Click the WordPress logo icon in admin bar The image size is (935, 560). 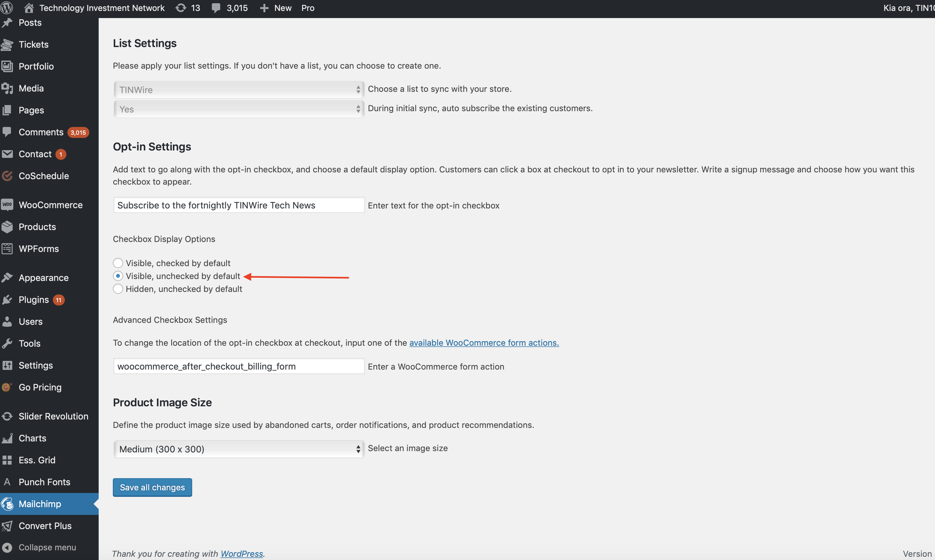point(7,7)
